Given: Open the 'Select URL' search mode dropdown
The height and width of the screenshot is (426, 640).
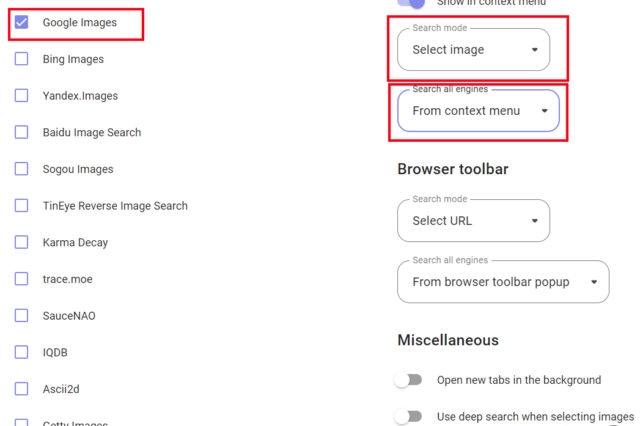Looking at the screenshot, I should coord(474,221).
